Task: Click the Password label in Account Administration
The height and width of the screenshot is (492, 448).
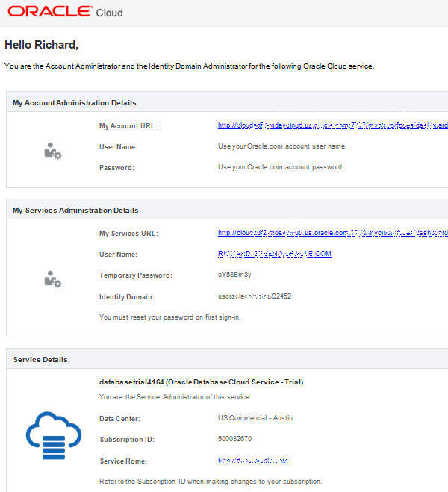Action: coord(116,168)
